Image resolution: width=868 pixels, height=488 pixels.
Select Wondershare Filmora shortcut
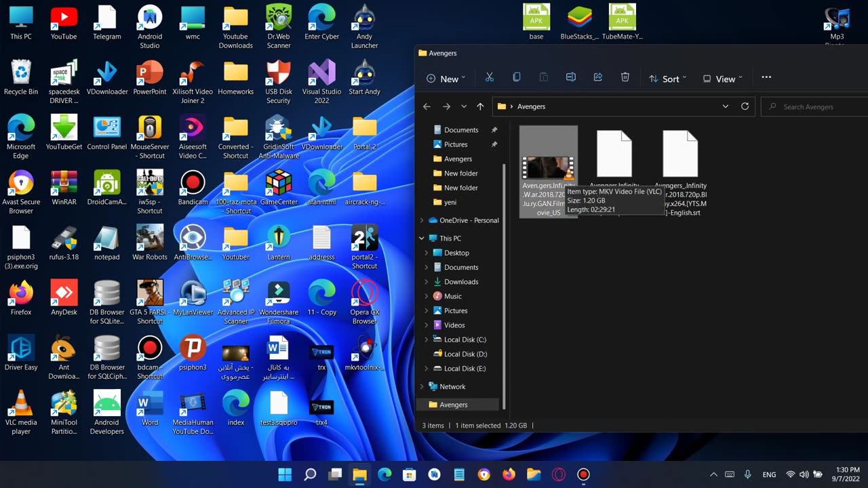pyautogui.click(x=279, y=302)
